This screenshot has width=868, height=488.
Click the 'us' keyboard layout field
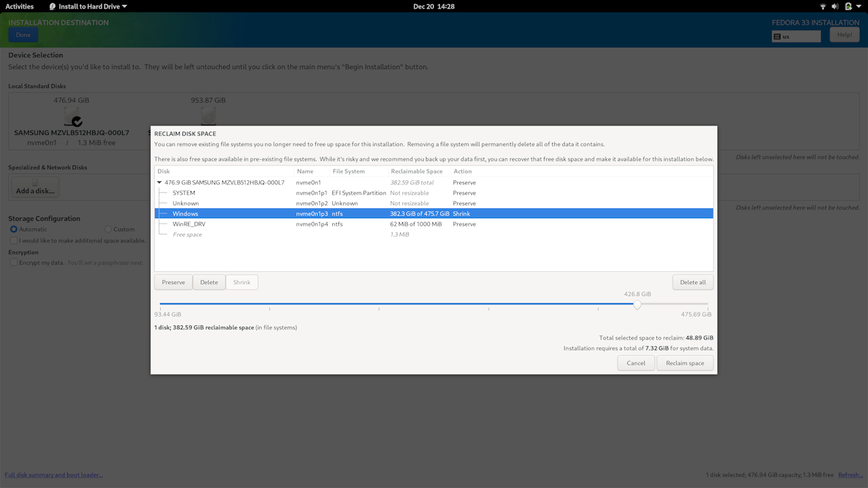coord(796,37)
